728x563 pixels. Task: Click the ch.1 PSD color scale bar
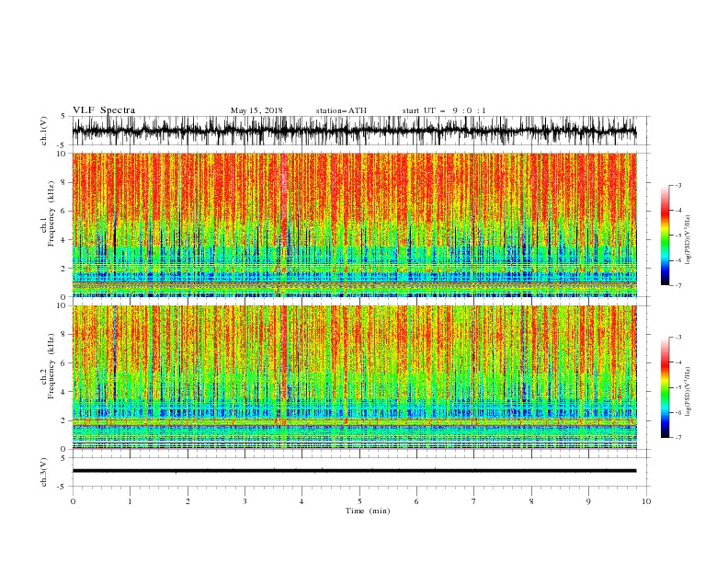point(665,235)
